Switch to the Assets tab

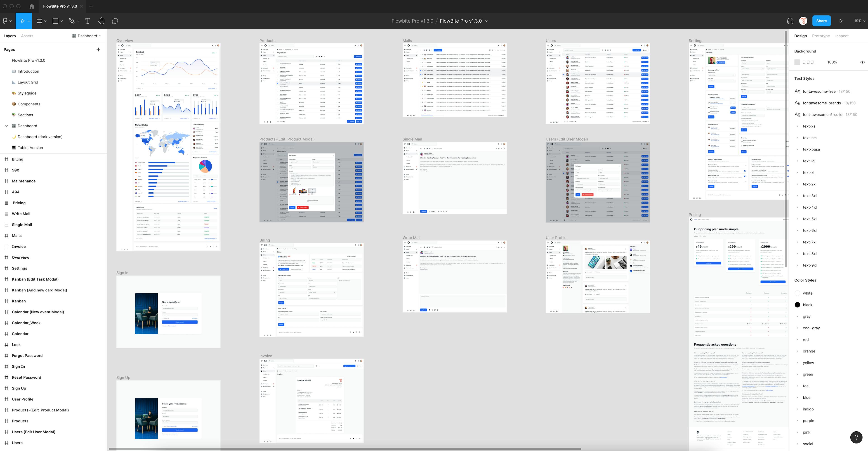(x=27, y=36)
